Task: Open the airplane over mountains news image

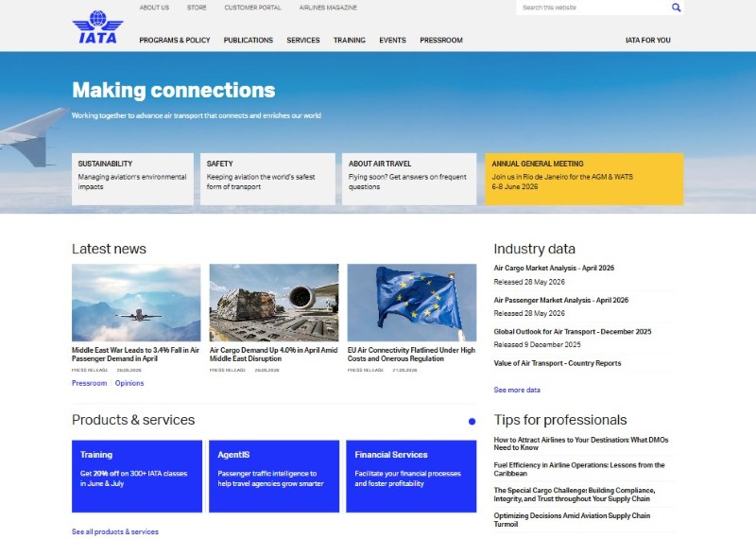Action: [x=136, y=303]
